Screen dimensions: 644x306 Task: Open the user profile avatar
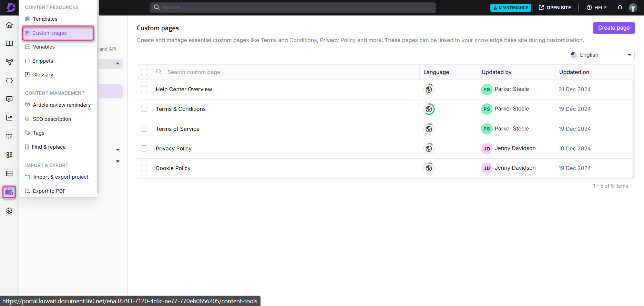pyautogui.click(x=633, y=8)
